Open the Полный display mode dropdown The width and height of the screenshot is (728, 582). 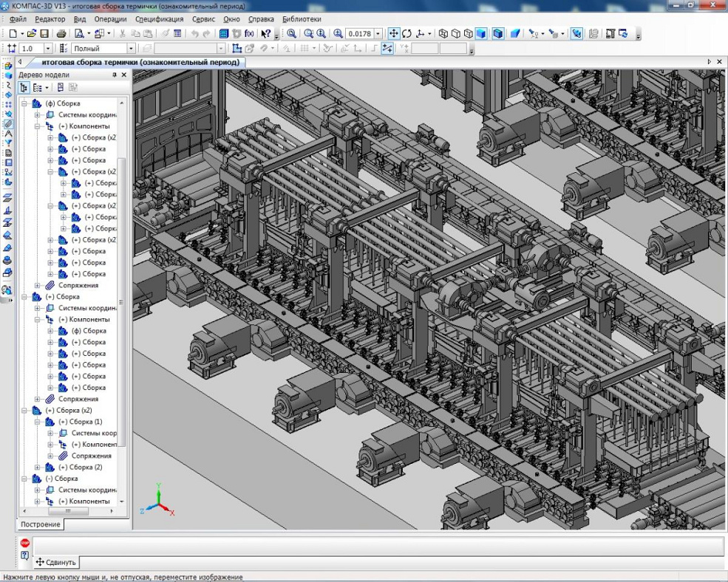point(132,49)
